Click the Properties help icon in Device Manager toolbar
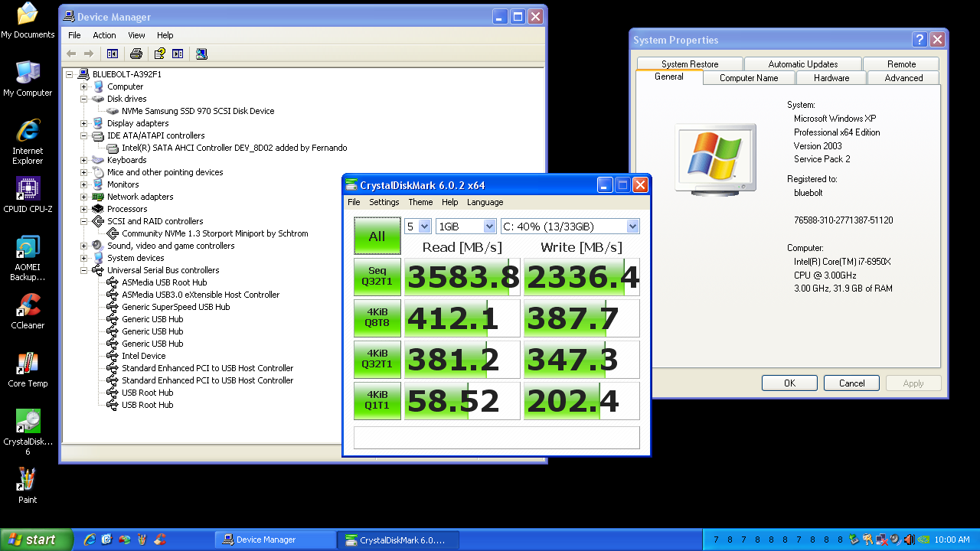The image size is (980, 551). coord(159,54)
